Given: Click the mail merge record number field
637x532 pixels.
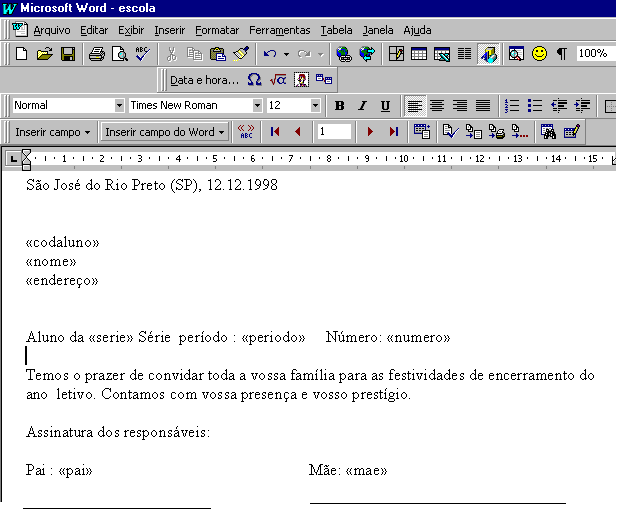Looking at the screenshot, I should 334,131.
